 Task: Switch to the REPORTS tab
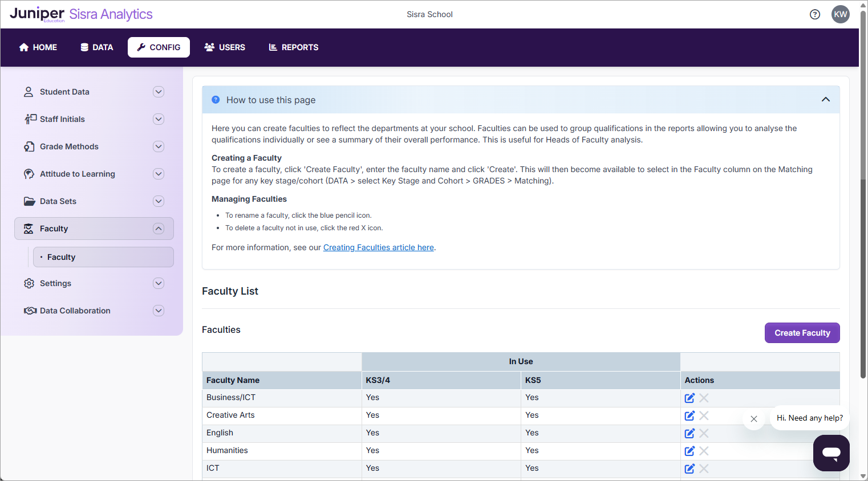click(294, 47)
